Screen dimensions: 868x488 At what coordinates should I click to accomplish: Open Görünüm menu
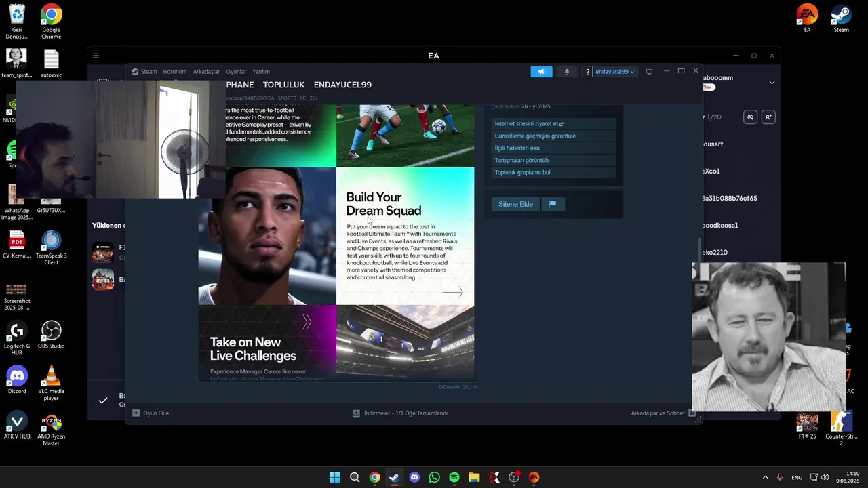pos(175,72)
